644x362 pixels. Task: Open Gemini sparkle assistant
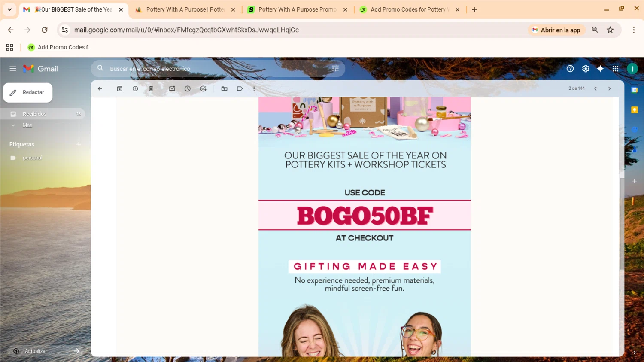pos(600,69)
